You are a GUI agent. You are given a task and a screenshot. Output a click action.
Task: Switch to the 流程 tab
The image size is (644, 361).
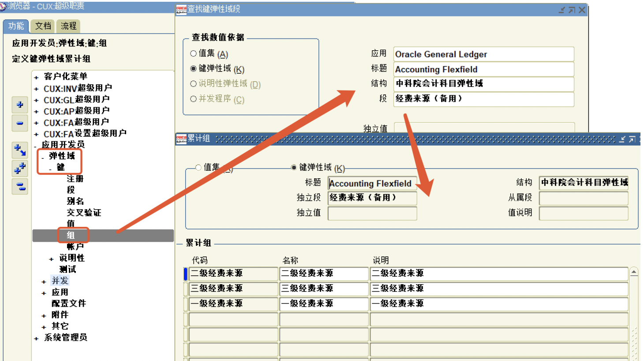69,26
